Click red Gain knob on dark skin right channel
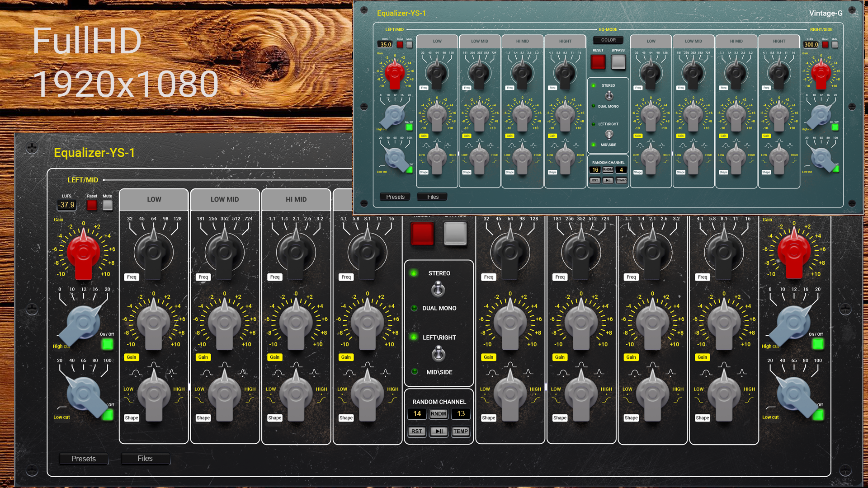This screenshot has width=868, height=488. click(x=794, y=253)
